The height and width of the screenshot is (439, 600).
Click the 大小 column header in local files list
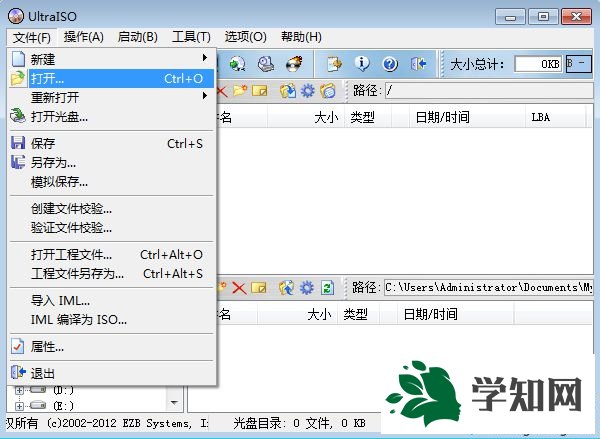[x=297, y=315]
